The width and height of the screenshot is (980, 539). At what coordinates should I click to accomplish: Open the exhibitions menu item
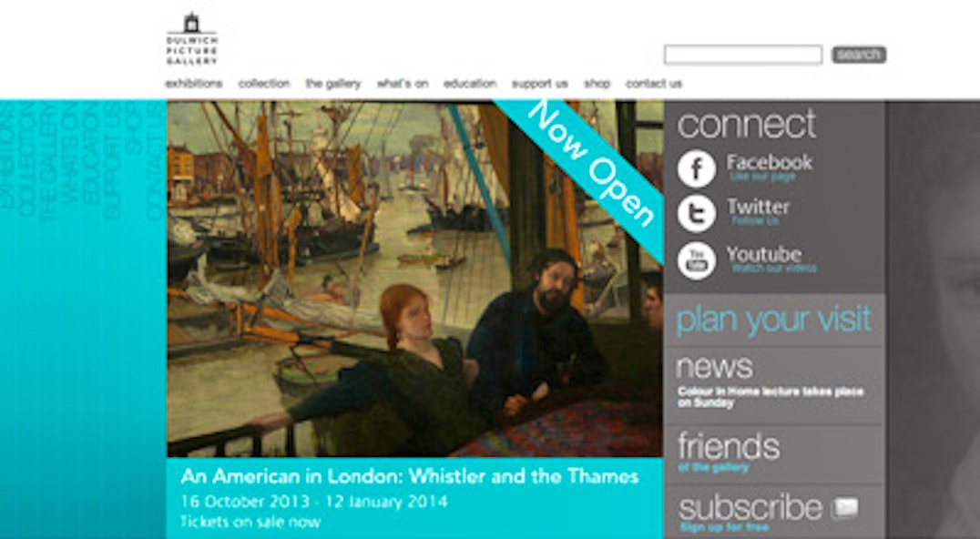tap(194, 84)
